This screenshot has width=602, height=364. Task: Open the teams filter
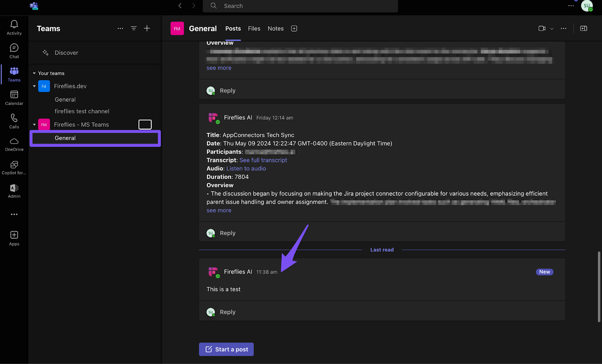click(134, 28)
